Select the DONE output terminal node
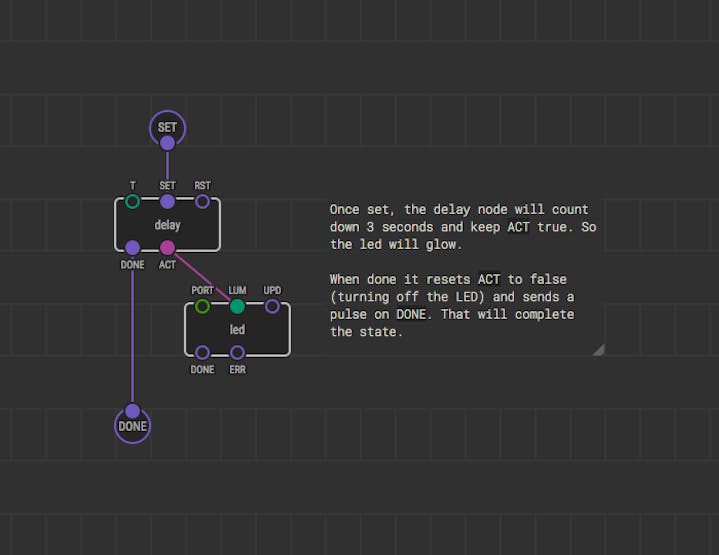The height and width of the screenshot is (555, 719). [133, 426]
